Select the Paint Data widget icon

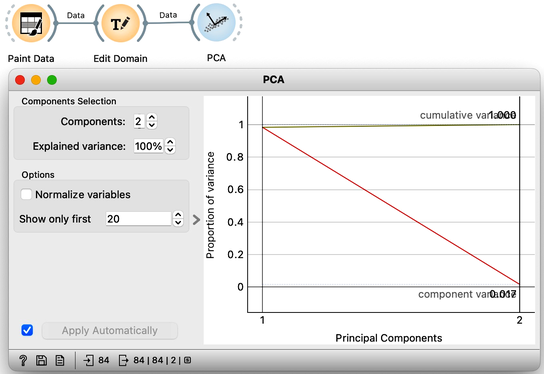tap(31, 23)
